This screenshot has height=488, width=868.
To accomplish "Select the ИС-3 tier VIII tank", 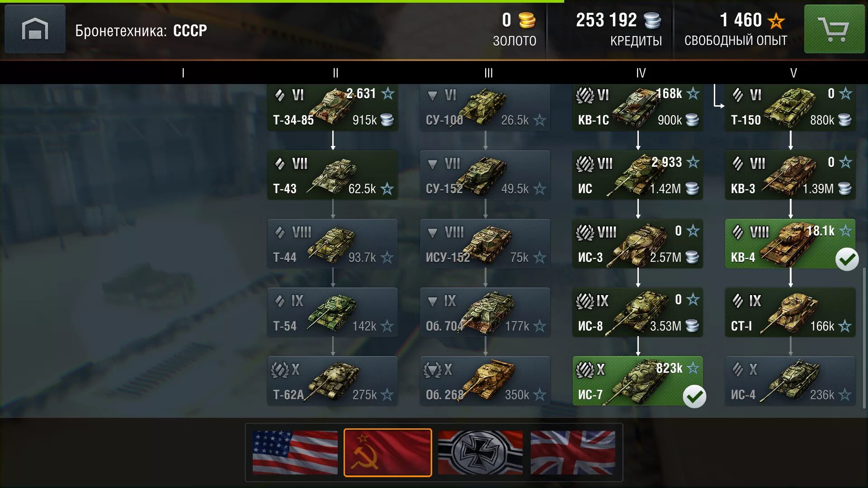I will pos(637,244).
